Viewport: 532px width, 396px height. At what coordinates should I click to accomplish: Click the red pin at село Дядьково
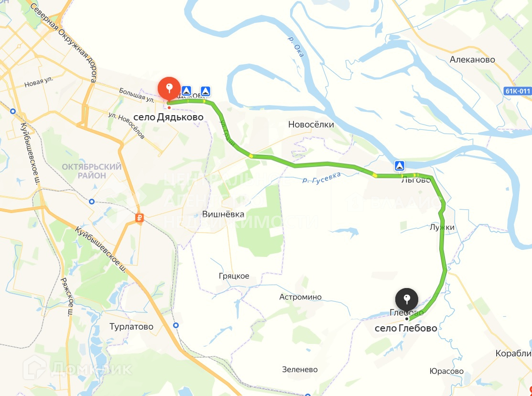[169, 89]
